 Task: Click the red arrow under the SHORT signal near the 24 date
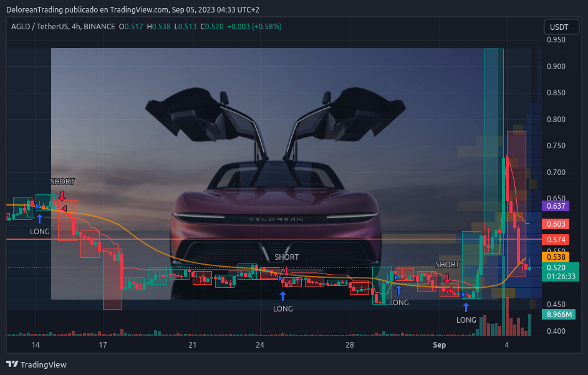286,271
